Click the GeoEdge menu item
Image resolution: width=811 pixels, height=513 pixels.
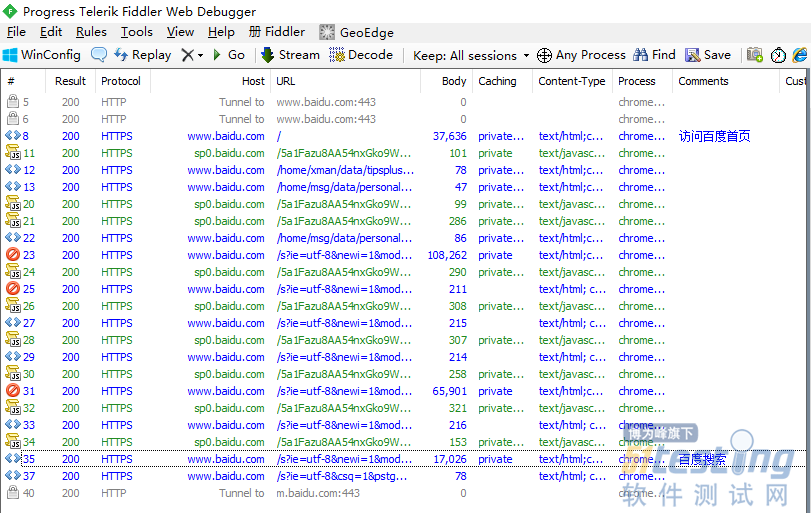356,33
